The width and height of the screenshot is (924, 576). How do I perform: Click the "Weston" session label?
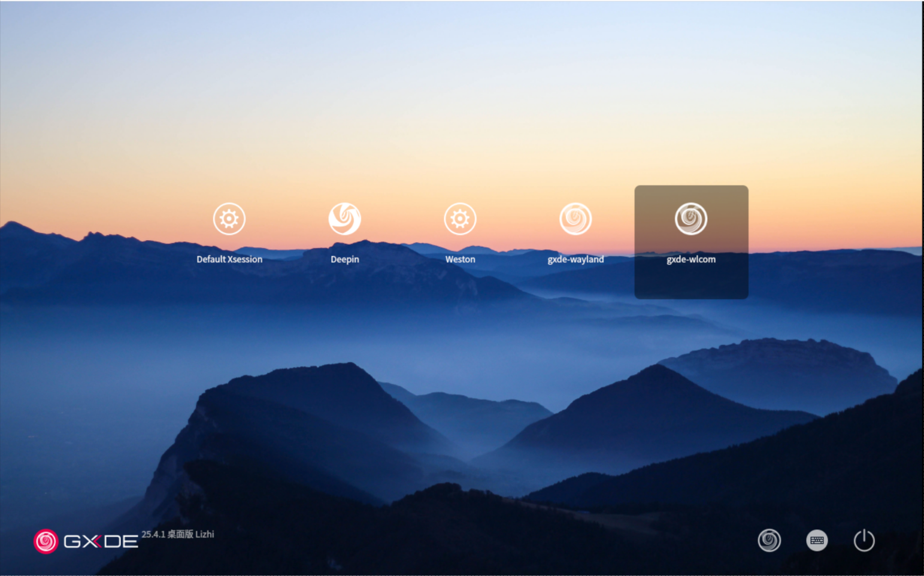point(460,259)
